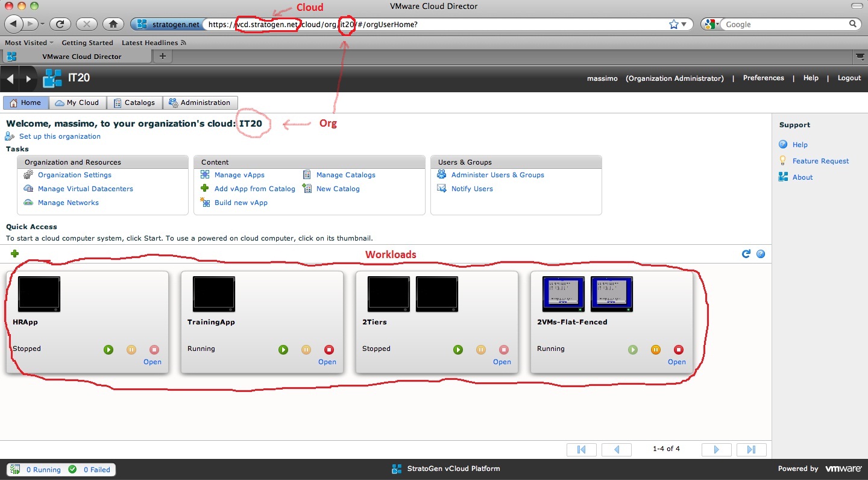Refresh the Quick Access workload list

pyautogui.click(x=746, y=254)
